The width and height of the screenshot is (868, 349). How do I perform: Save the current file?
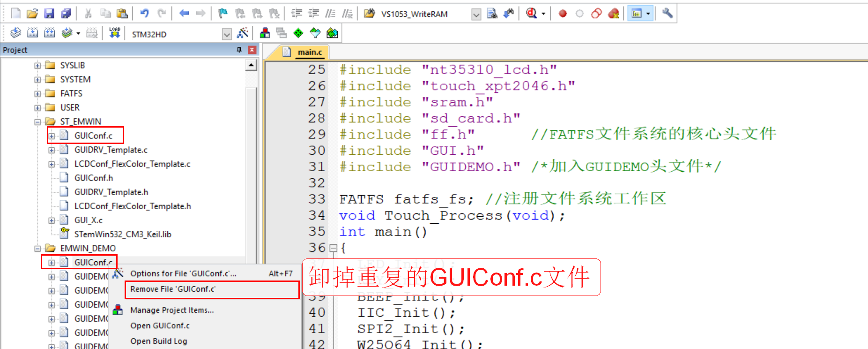click(49, 14)
